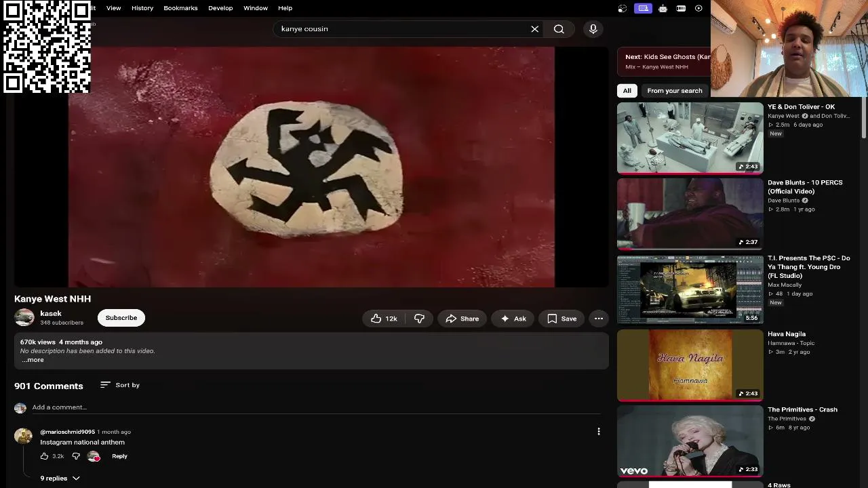
Task: Like the 'Instagram national anthem' comment
Action: (x=45, y=456)
